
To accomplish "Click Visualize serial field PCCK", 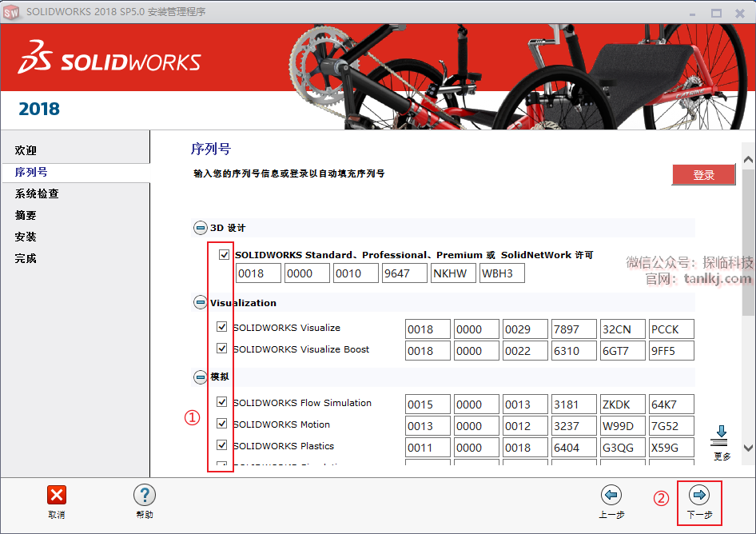I will click(x=671, y=329).
